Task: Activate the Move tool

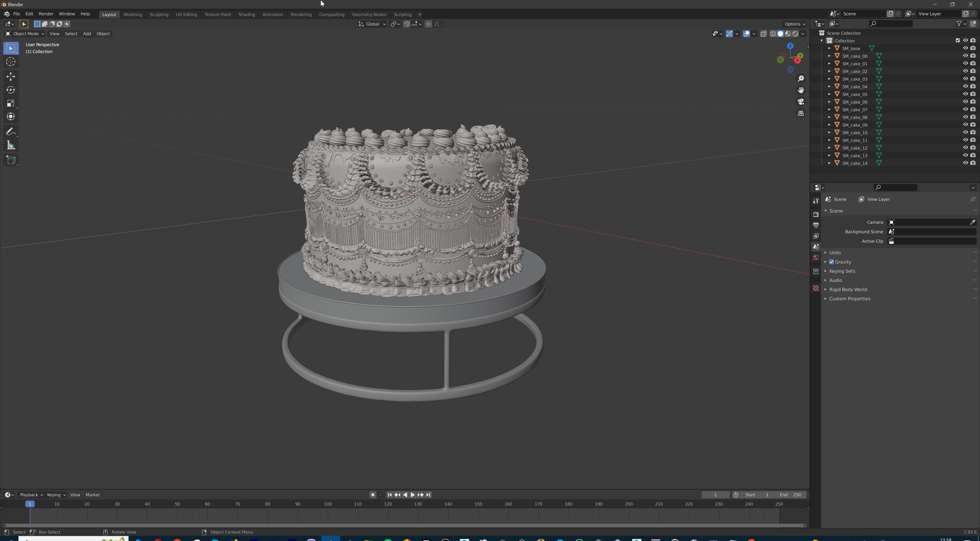Action: point(11,77)
